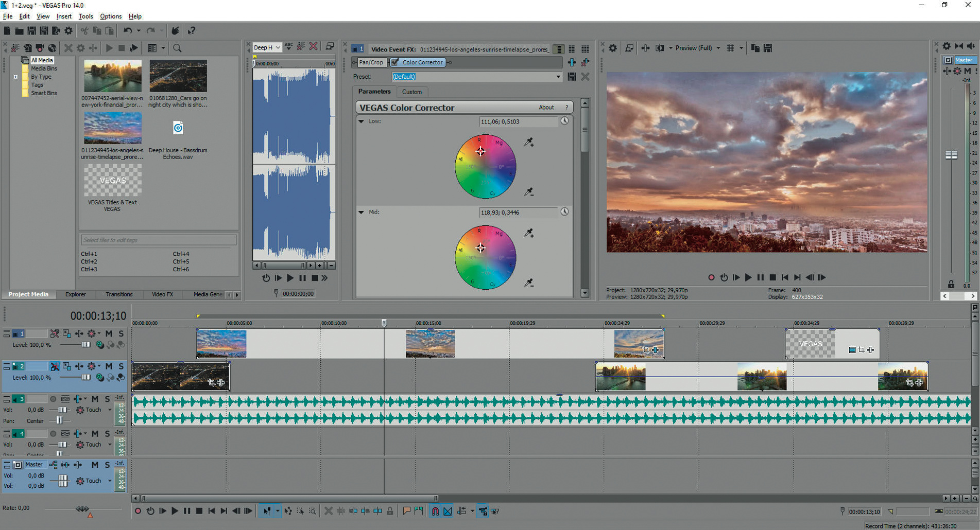
Task: Solo audio track 3
Action: (107, 399)
